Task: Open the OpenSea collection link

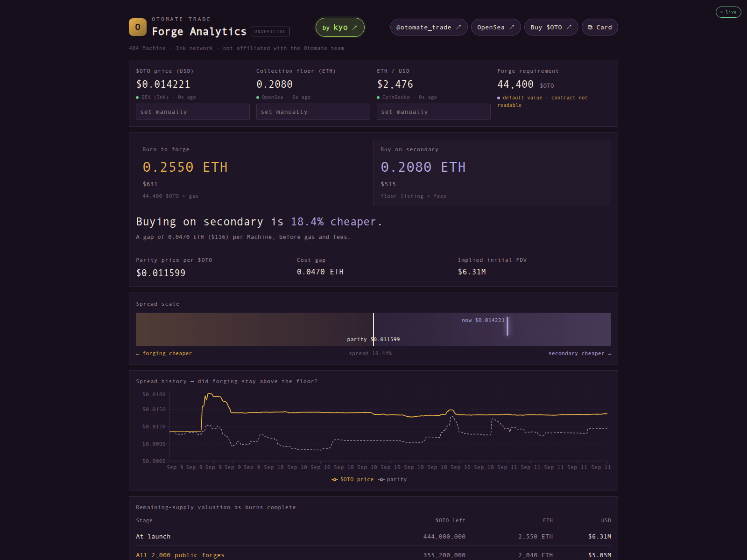Action: (496, 27)
